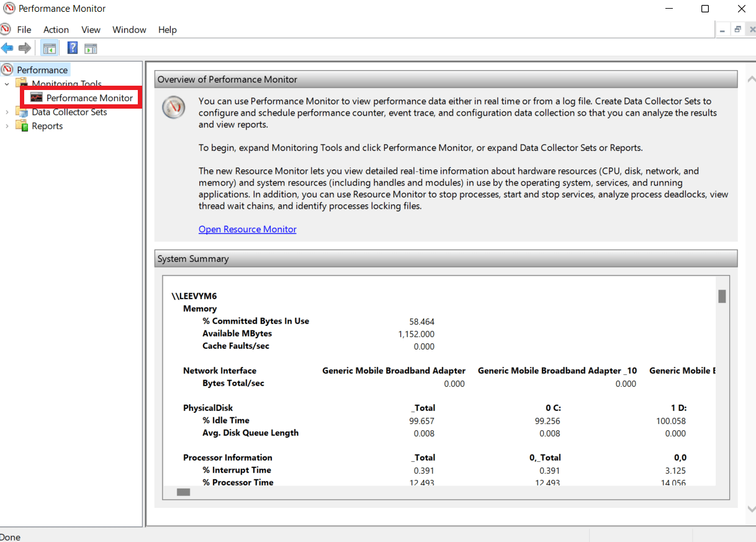Click the Data Collector Sets folder icon
This screenshot has width=756, height=542.
(x=22, y=112)
